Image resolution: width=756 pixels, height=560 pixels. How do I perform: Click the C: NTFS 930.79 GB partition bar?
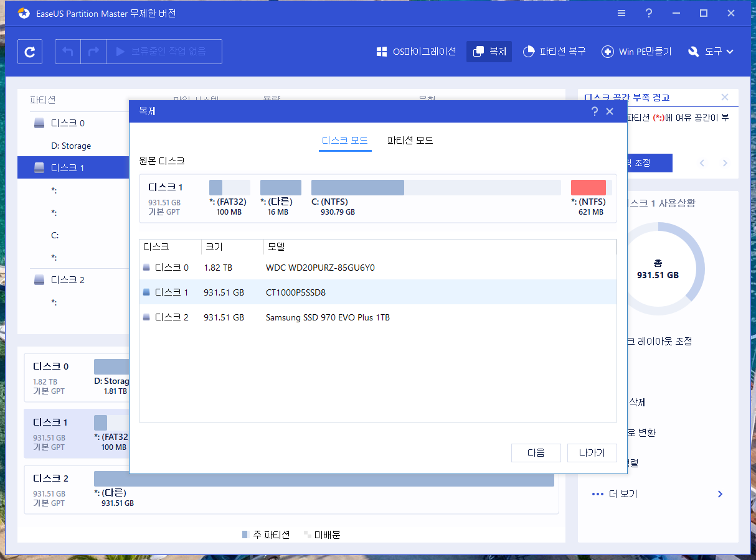coord(436,188)
